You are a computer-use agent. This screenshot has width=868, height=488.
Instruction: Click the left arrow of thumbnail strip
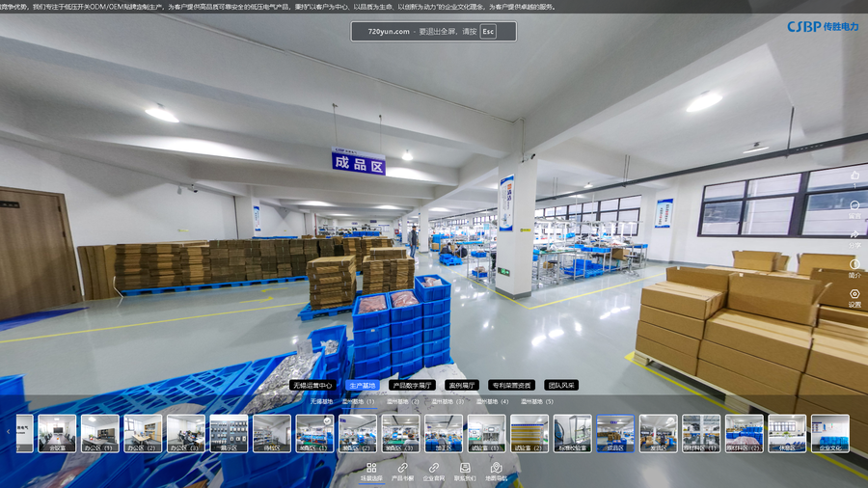8,431
